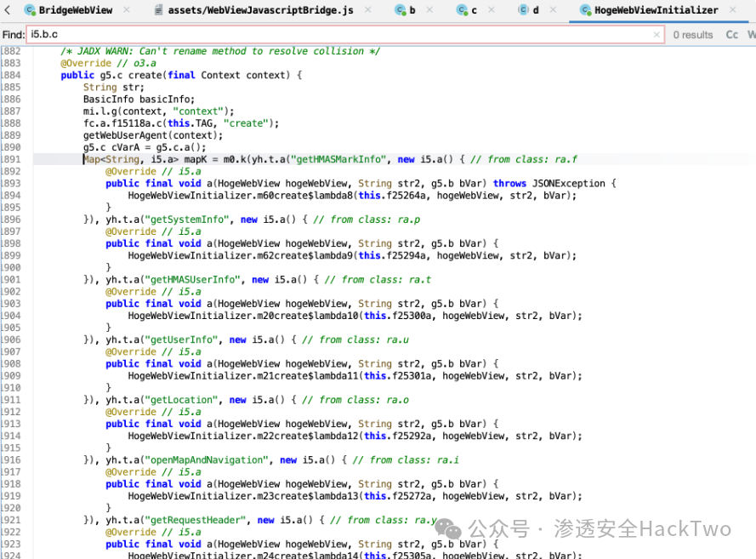Viewport: 756px width, 559px height.
Task: Toggle the Cc case-sensitive search option
Action: click(x=731, y=35)
